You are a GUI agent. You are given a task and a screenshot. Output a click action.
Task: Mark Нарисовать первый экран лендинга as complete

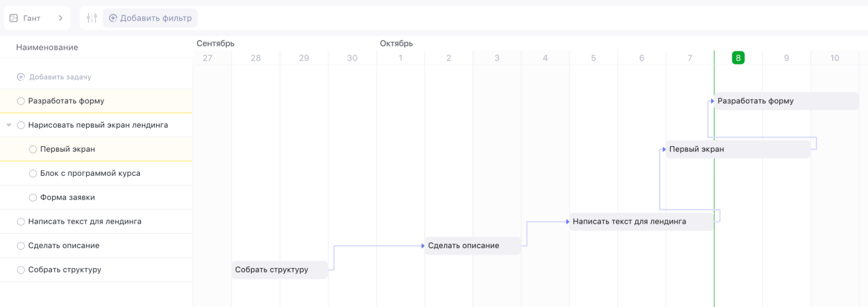click(21, 125)
